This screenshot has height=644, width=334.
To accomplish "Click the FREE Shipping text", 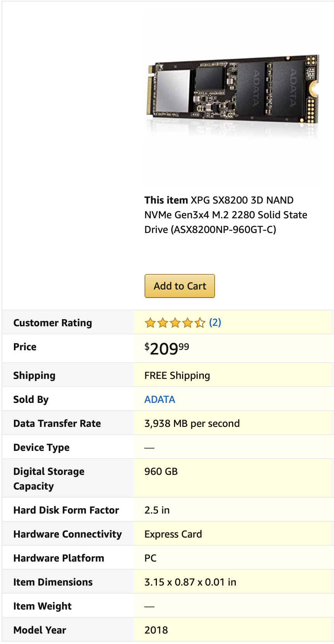I will pyautogui.click(x=177, y=375).
